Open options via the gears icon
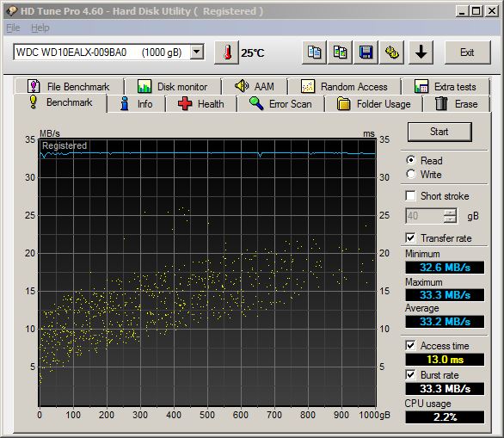The image size is (504, 438). [392, 52]
